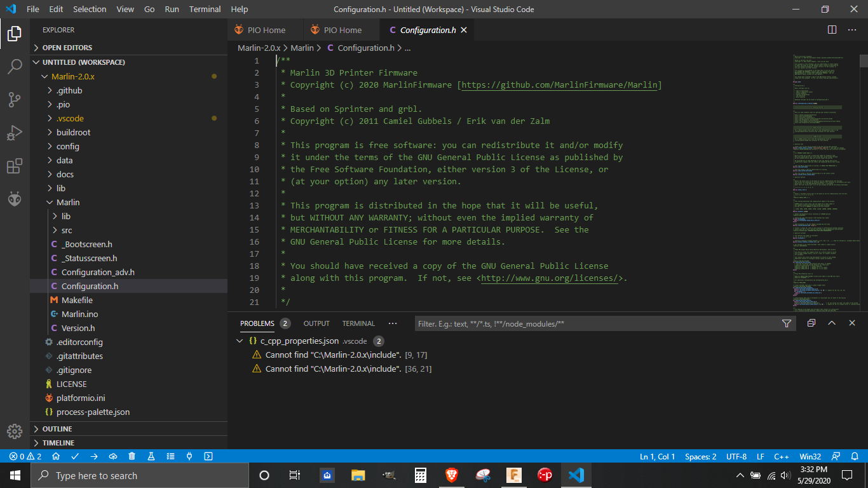Open Marlin.ino file
The width and height of the screenshot is (868, 488).
pyautogui.click(x=79, y=314)
